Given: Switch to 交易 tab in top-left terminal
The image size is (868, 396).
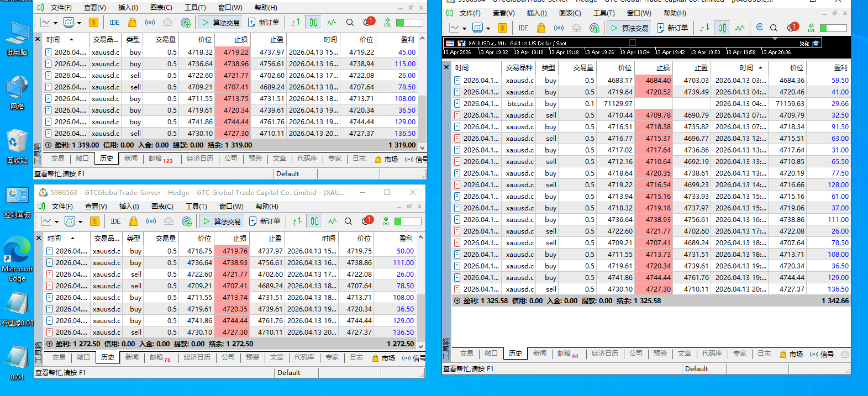Looking at the screenshot, I should pos(58,159).
